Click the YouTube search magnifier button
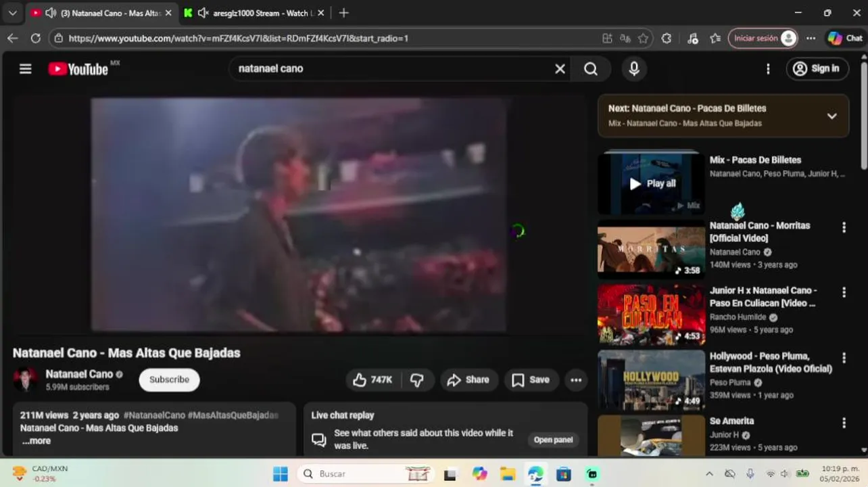 pos(591,68)
